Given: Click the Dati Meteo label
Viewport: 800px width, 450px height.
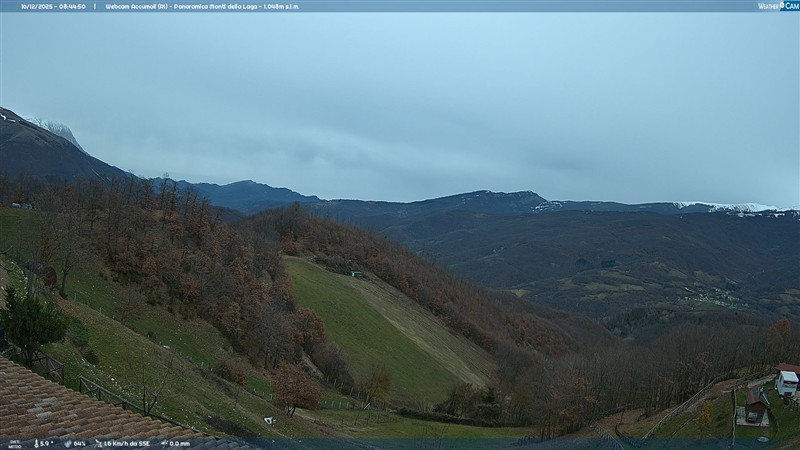Looking at the screenshot, I should coord(15,443).
